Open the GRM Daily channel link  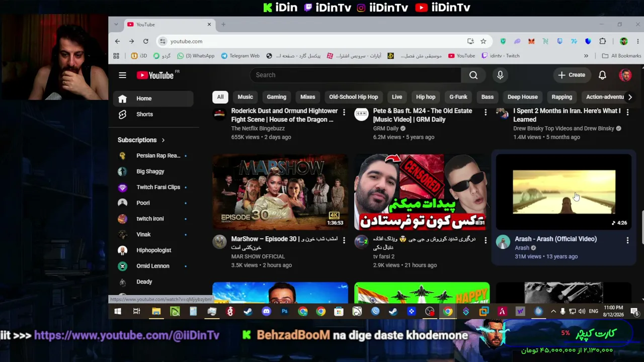[x=386, y=128]
